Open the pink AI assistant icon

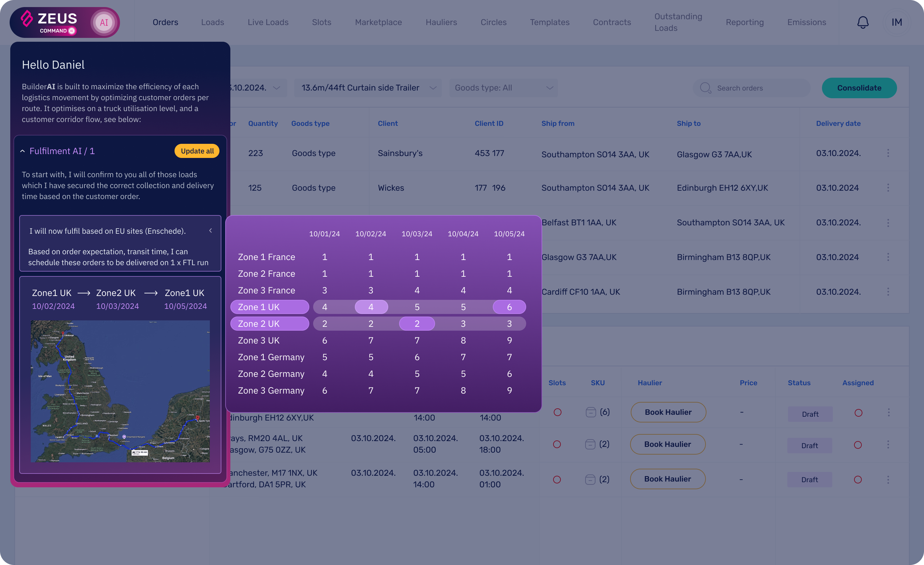pyautogui.click(x=104, y=22)
